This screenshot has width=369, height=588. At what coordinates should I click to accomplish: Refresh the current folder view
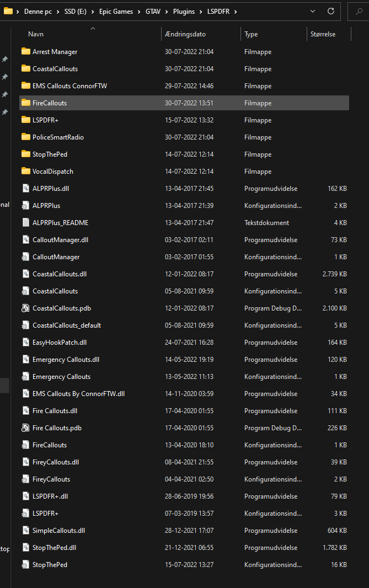[x=331, y=11]
